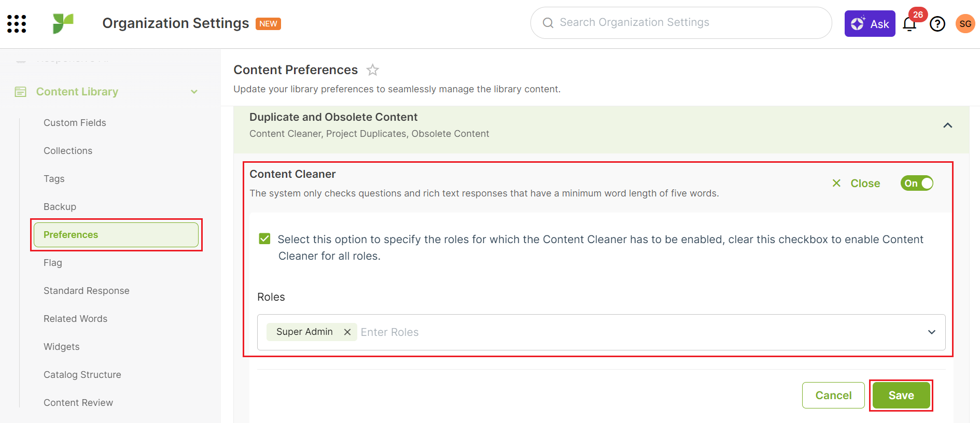The width and height of the screenshot is (980, 423).
Task: Open the help question mark icon
Action: (937, 24)
